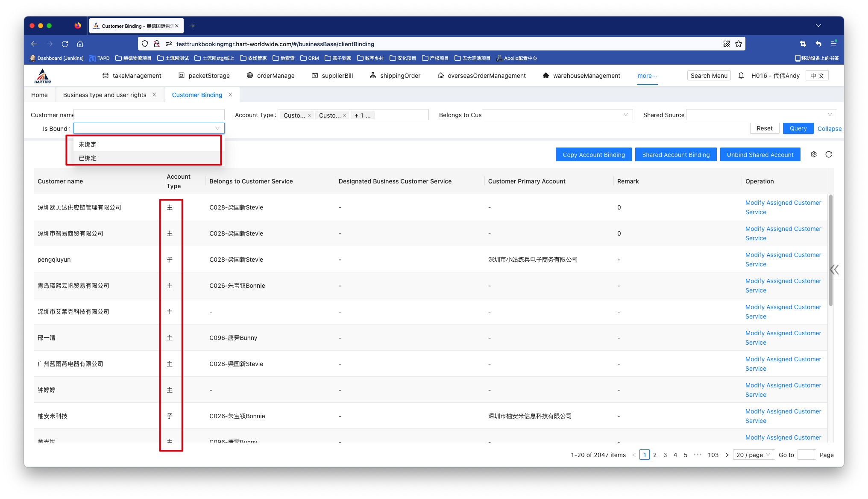
Task: Select 已绑定 option in dropdown
Action: tap(88, 158)
